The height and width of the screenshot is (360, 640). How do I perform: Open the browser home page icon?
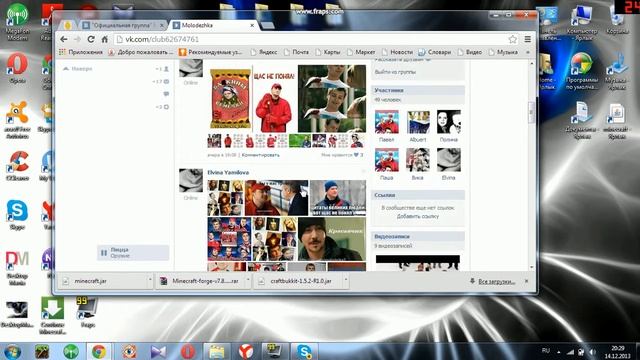pyautogui.click(x=104, y=39)
